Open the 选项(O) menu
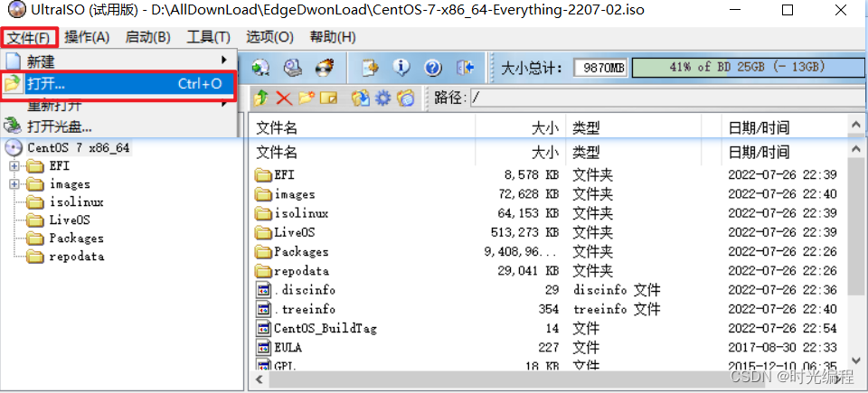 pos(269,37)
